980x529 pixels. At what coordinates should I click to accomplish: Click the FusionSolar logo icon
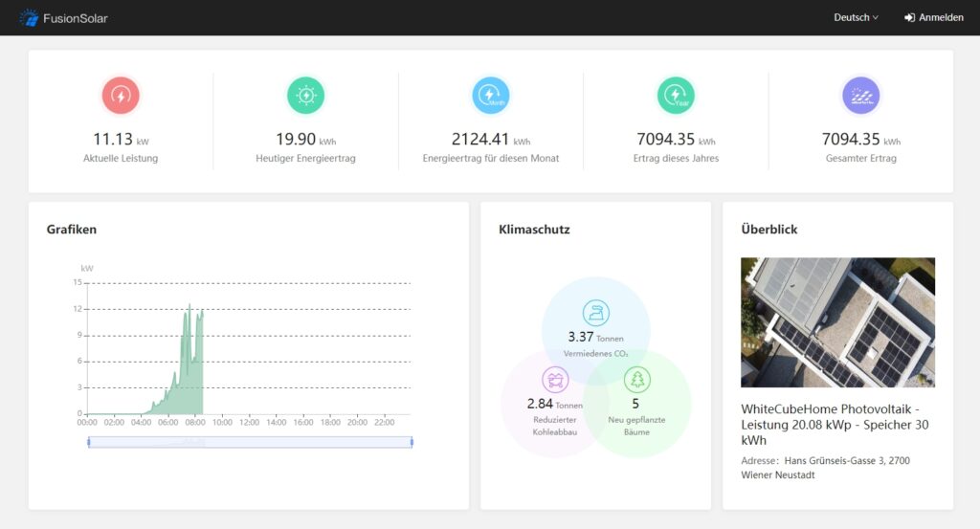pyautogui.click(x=29, y=18)
